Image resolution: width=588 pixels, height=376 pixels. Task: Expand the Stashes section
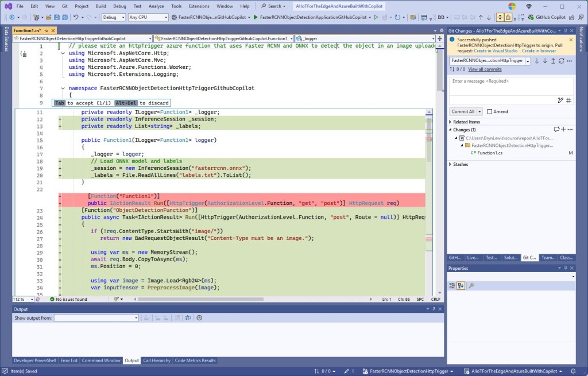click(x=450, y=164)
